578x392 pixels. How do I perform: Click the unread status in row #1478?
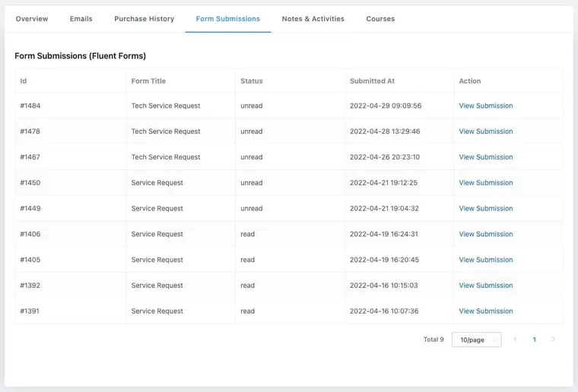pos(252,131)
